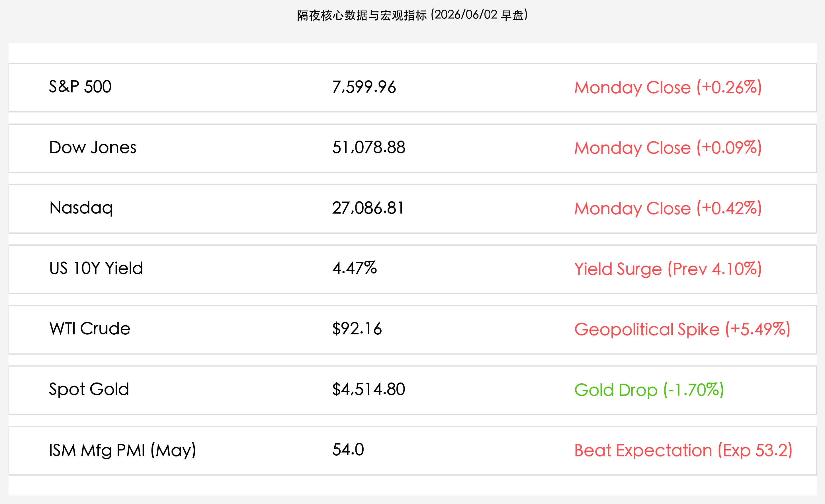Click Monday Close (+0.09%) text
The height and width of the screenshot is (504, 825).
(x=668, y=148)
